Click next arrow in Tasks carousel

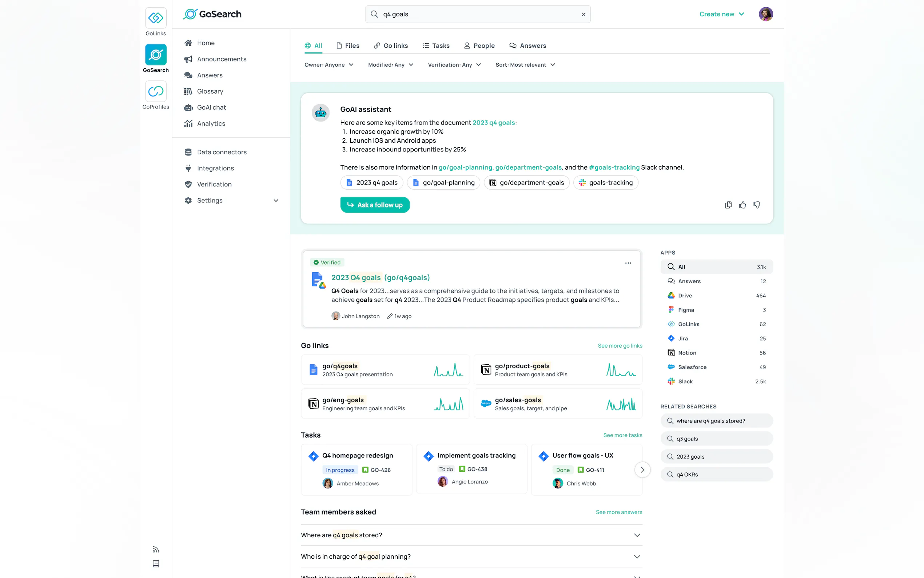(x=642, y=470)
